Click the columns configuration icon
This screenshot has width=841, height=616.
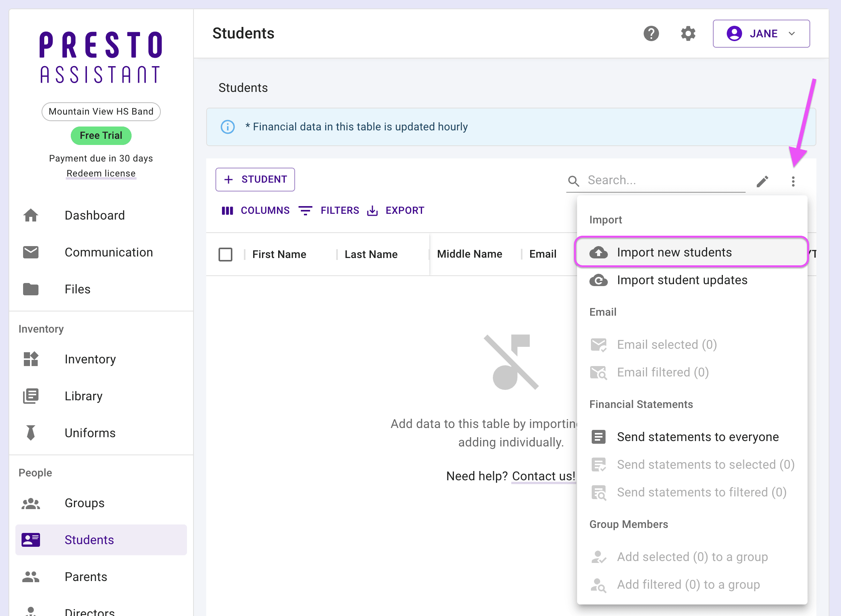point(228,211)
